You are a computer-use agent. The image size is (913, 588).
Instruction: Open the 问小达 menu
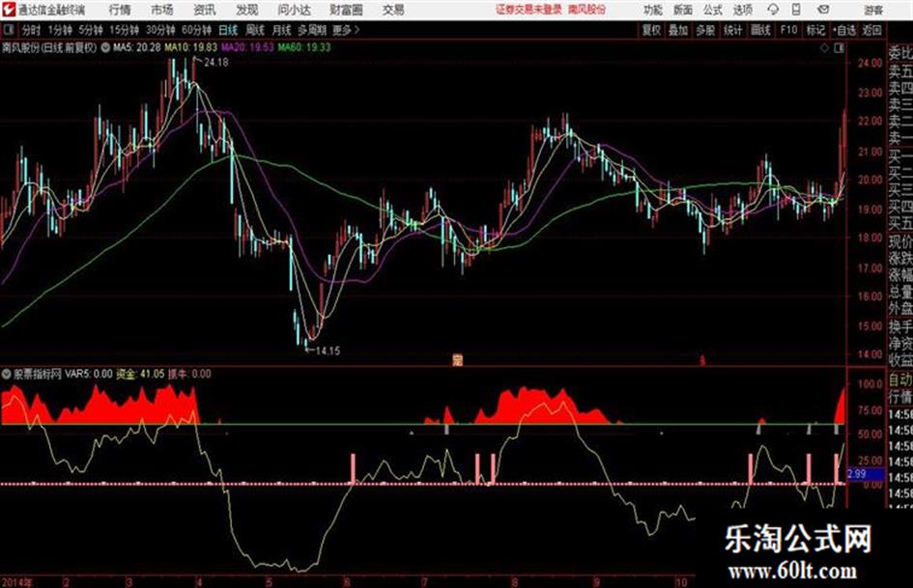pos(294,10)
